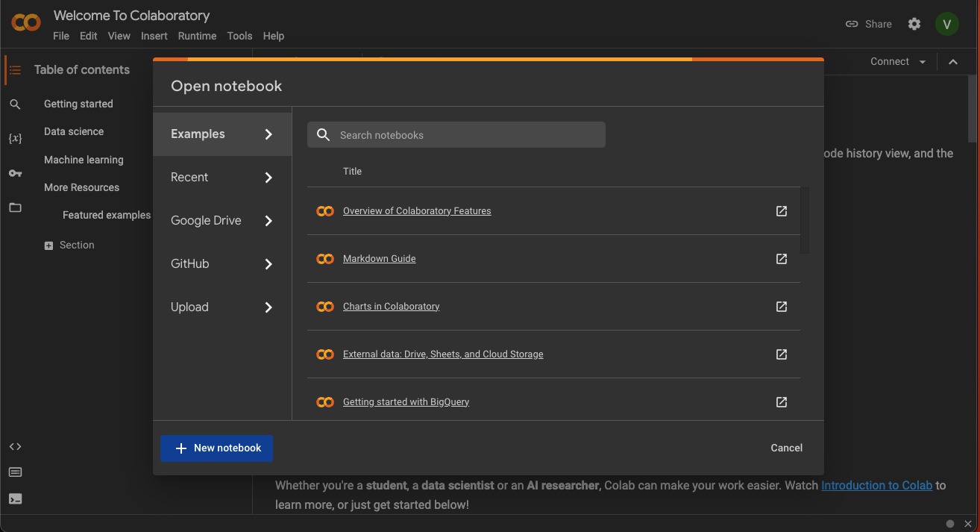Click the notebook title Welcome To Colaboratory
The height and width of the screenshot is (532, 980).
click(x=131, y=16)
